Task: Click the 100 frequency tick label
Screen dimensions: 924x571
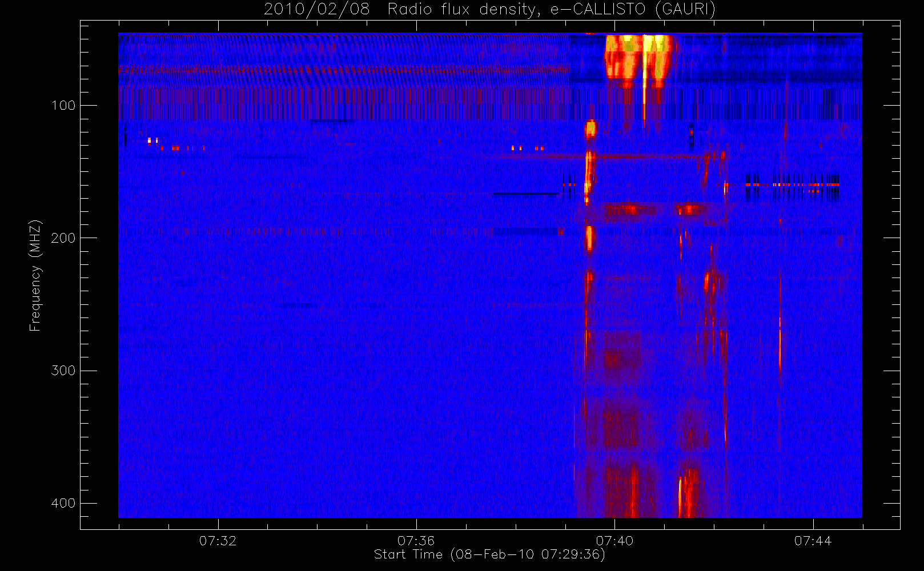Action: (x=63, y=105)
